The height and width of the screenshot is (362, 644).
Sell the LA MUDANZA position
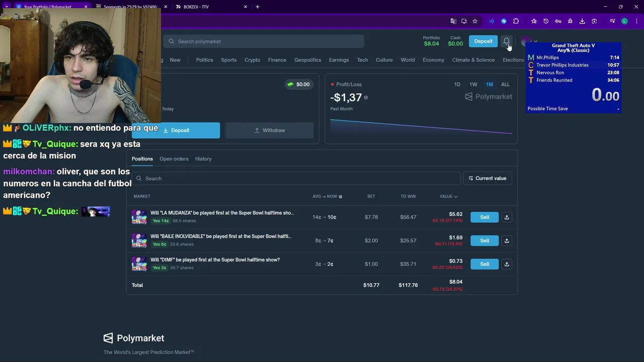485,217
